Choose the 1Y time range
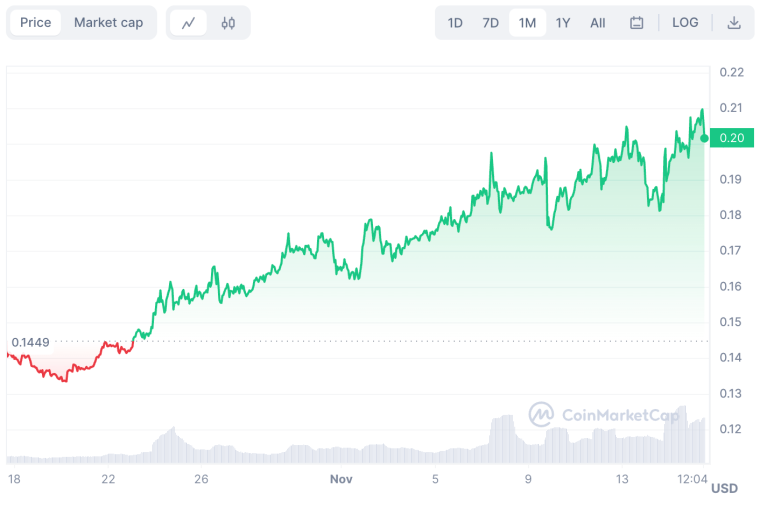The height and width of the screenshot is (508, 760). [563, 23]
